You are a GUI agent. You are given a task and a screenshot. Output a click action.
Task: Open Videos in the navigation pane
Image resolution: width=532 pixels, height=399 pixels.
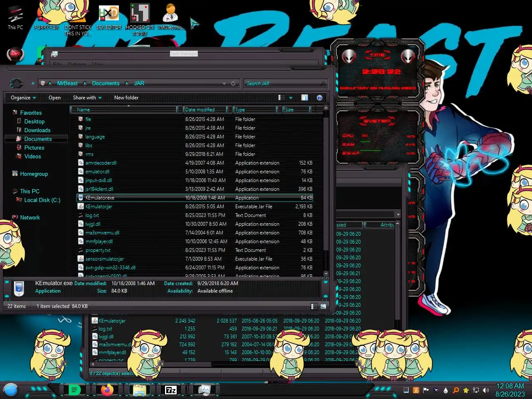pos(32,156)
